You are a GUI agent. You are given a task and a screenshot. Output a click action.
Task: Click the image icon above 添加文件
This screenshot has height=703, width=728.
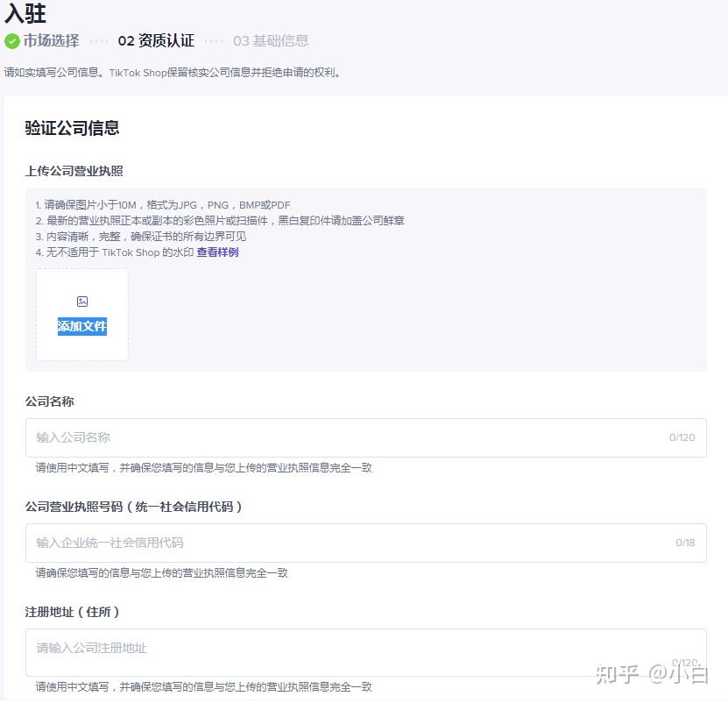pyautogui.click(x=82, y=302)
